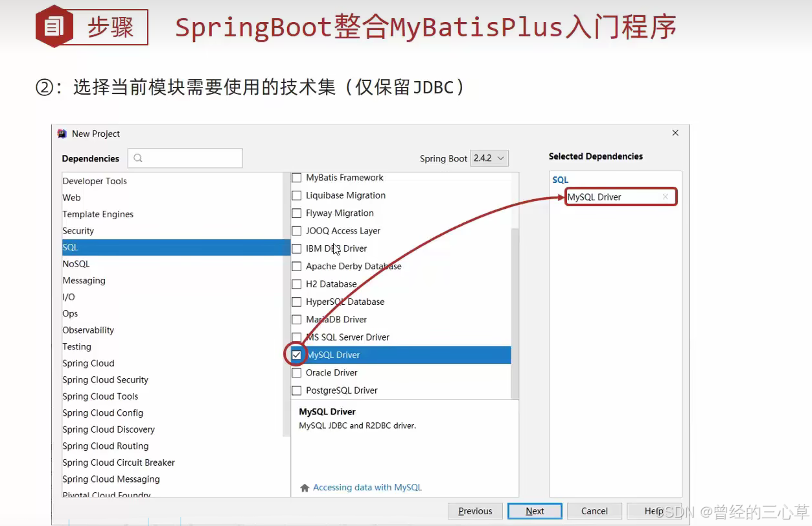
Task: Select the SQL category
Action: [176, 247]
